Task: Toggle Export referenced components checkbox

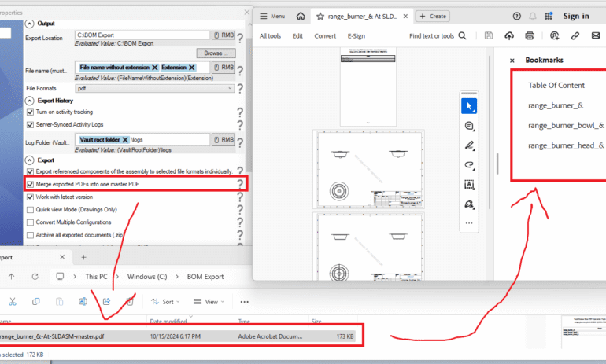Action: pyautogui.click(x=30, y=171)
